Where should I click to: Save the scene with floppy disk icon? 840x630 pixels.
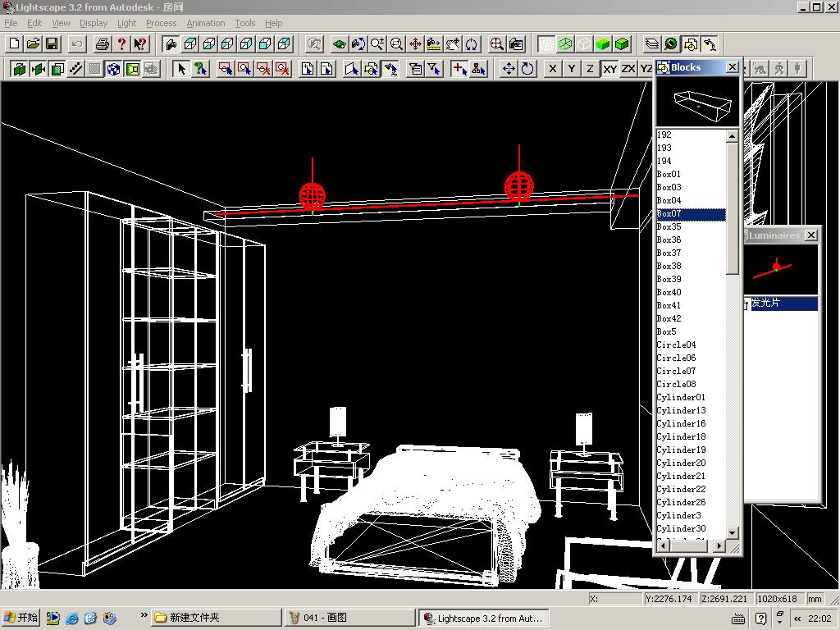[52, 44]
